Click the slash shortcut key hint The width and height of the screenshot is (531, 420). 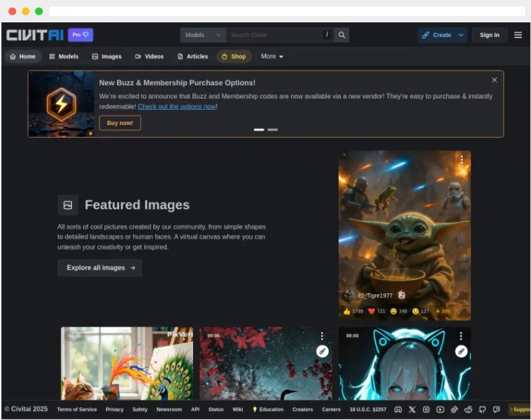pos(327,34)
